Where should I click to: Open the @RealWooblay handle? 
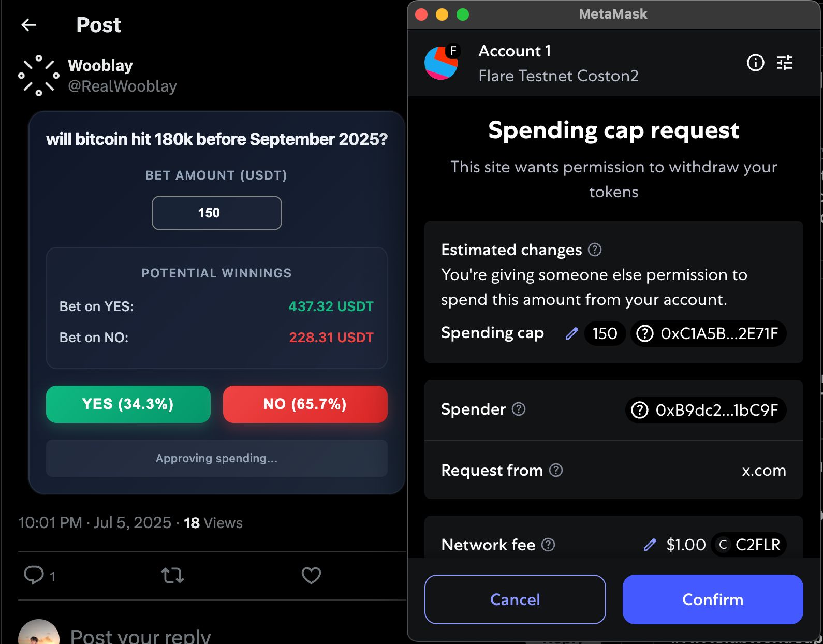tap(122, 86)
